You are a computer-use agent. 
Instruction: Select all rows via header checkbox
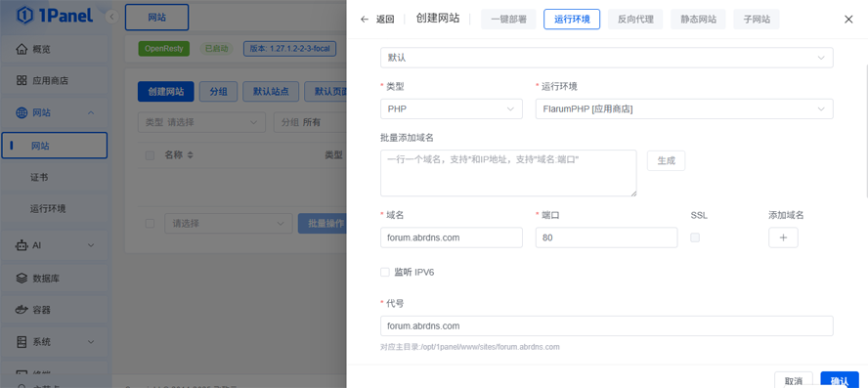pyautogui.click(x=150, y=155)
